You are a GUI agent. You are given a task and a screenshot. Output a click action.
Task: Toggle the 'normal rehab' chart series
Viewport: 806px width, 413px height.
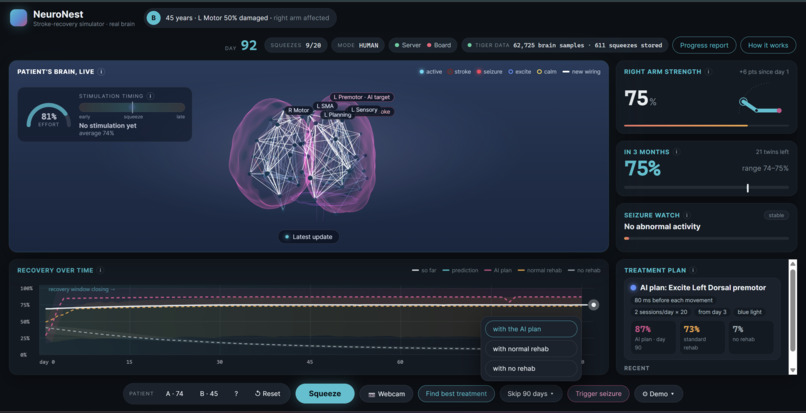pos(539,270)
